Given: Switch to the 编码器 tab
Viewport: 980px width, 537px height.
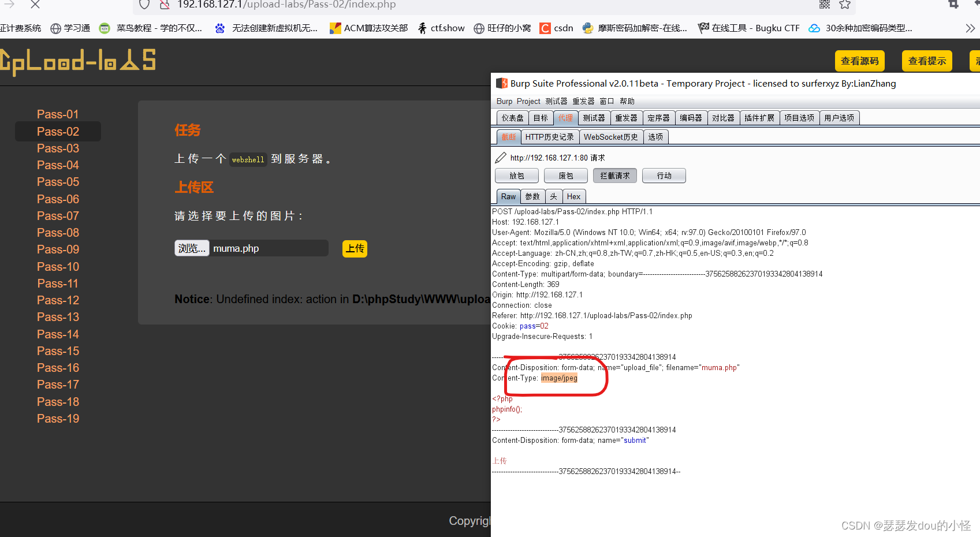Looking at the screenshot, I should pos(691,118).
